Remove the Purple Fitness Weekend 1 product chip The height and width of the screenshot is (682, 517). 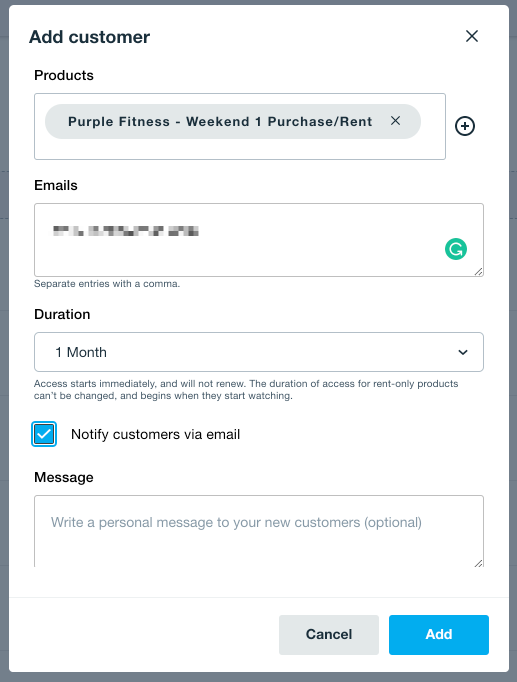(x=395, y=120)
